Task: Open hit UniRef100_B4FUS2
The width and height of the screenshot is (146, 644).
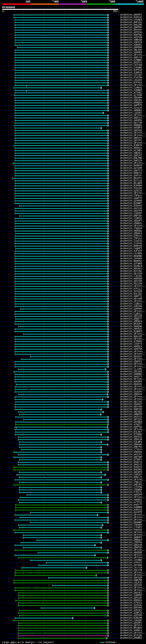Action: point(131,22)
